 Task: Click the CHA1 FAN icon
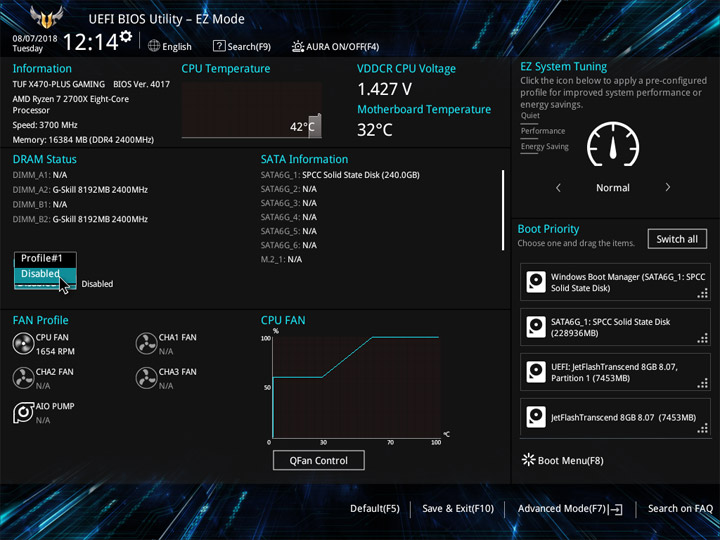tap(146, 344)
